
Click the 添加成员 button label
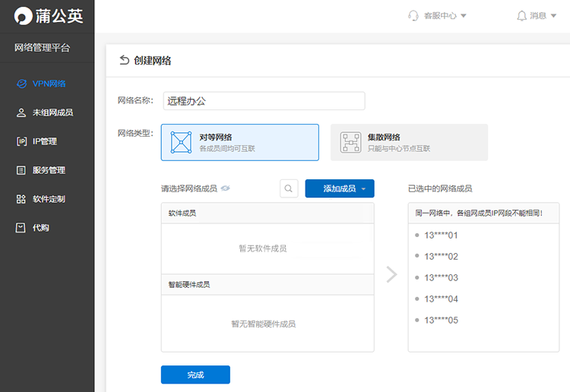(x=340, y=188)
